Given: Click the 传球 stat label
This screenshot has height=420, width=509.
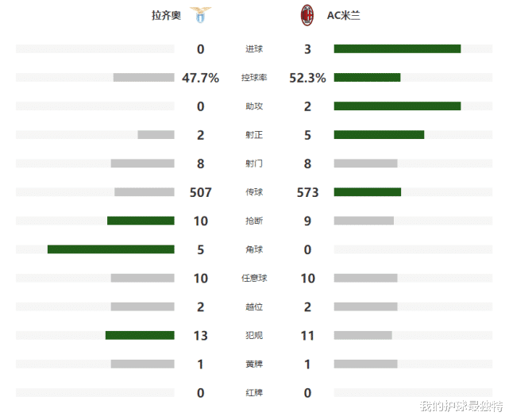Looking at the screenshot, I should (254, 192).
